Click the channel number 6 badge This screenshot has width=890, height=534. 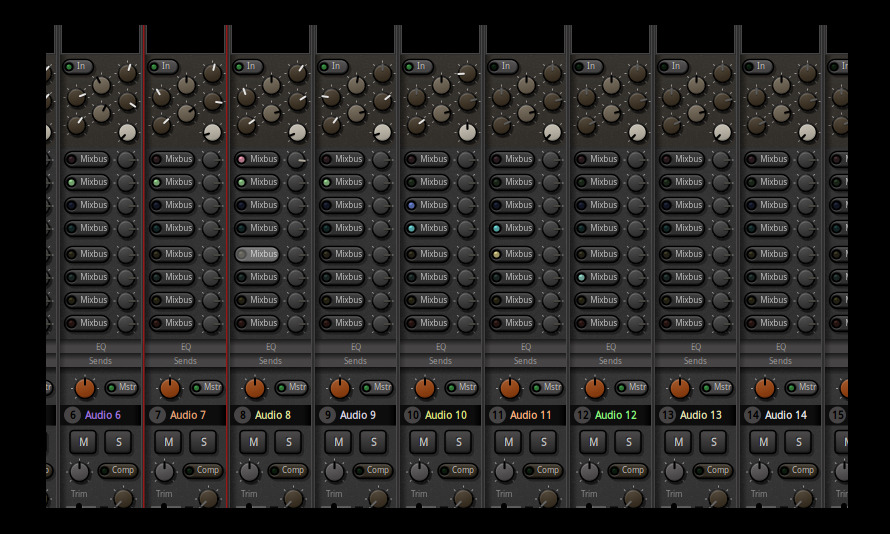(x=72, y=415)
